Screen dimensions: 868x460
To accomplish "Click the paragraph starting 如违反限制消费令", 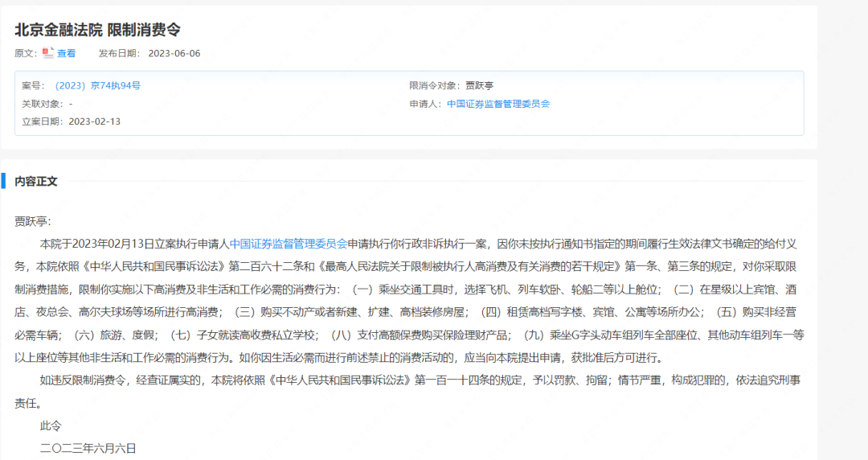I will pos(402,380).
